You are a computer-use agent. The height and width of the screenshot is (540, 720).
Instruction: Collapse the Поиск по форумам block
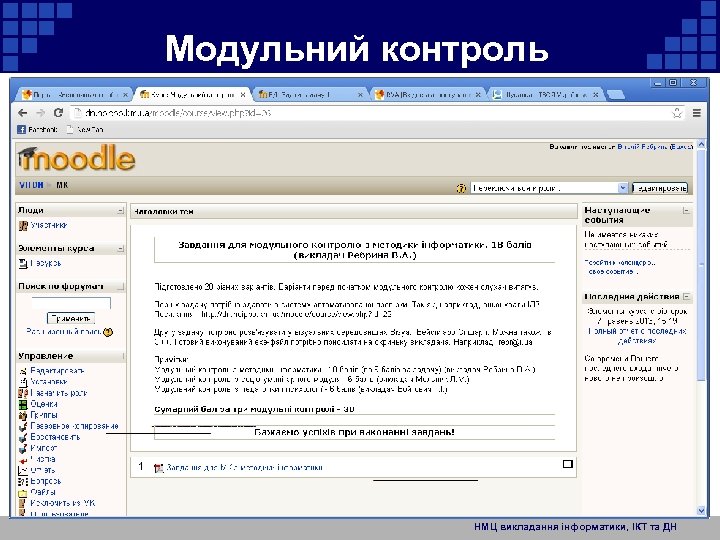coord(120,287)
